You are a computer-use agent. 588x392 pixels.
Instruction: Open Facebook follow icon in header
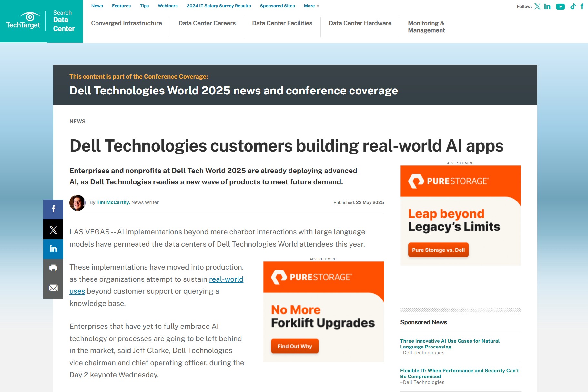coord(582,6)
